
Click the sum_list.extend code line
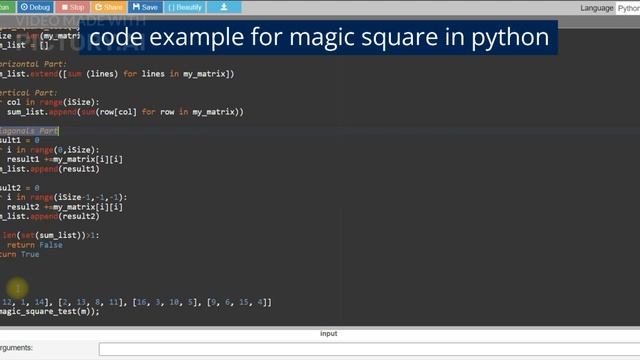coord(117,74)
